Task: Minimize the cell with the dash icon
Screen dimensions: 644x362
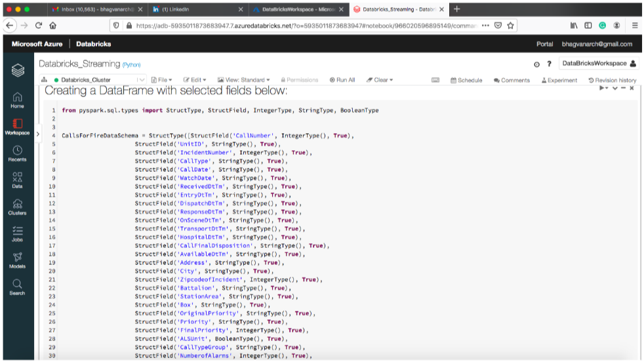Action: click(624, 88)
